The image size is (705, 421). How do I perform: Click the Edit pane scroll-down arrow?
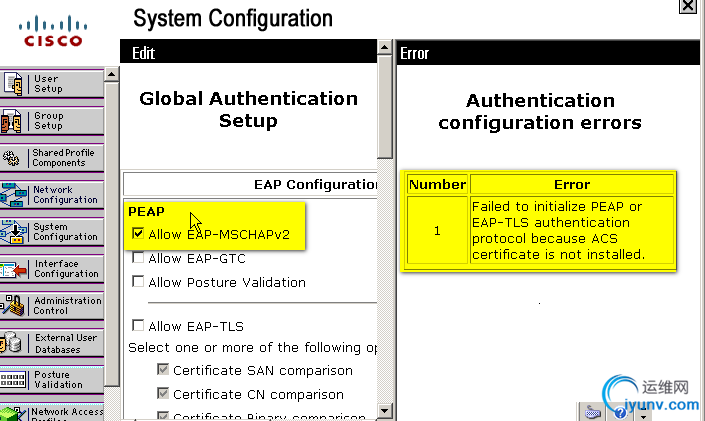(x=384, y=411)
